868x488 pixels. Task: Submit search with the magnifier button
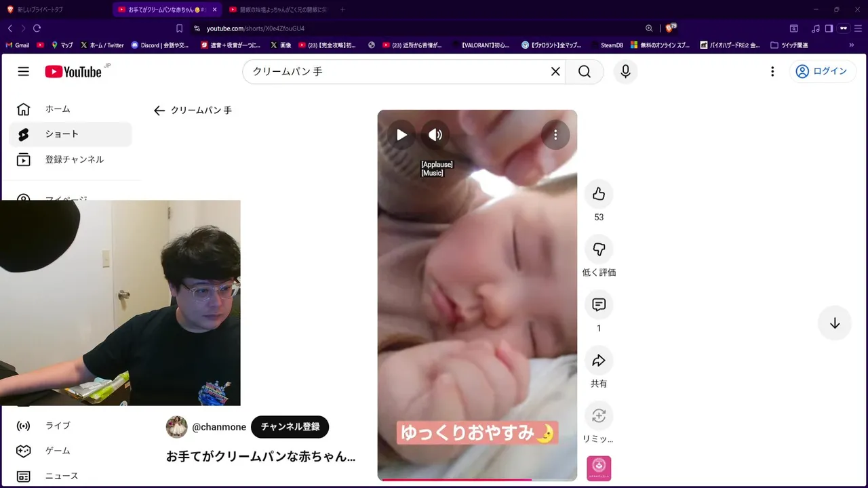585,71
